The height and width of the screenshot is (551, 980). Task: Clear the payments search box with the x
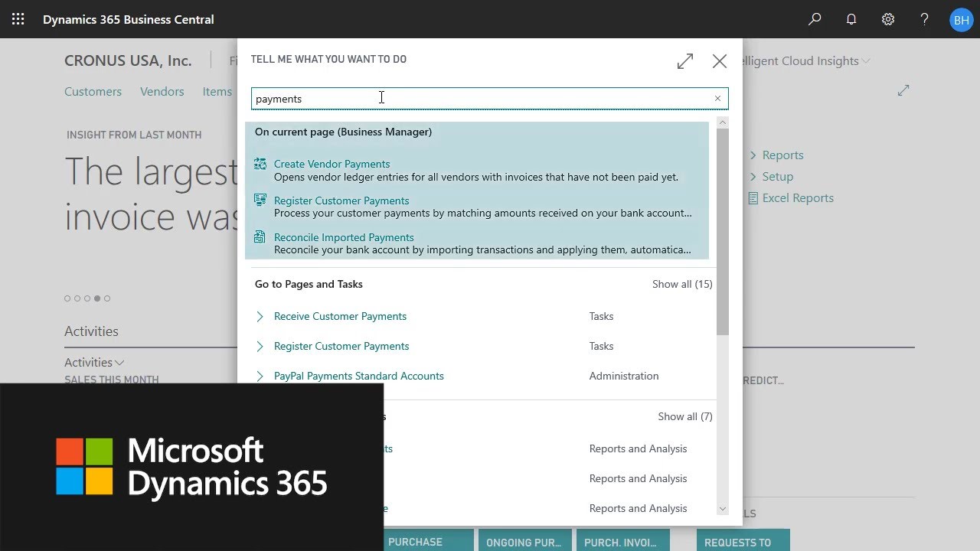[x=717, y=98]
